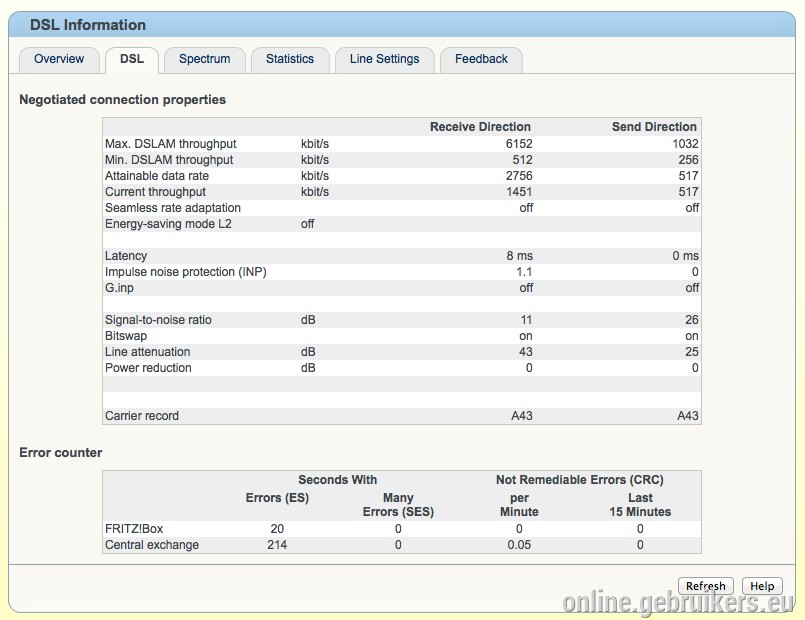The image size is (805, 620).
Task: Open the Feedback tab
Action: pyautogui.click(x=481, y=60)
